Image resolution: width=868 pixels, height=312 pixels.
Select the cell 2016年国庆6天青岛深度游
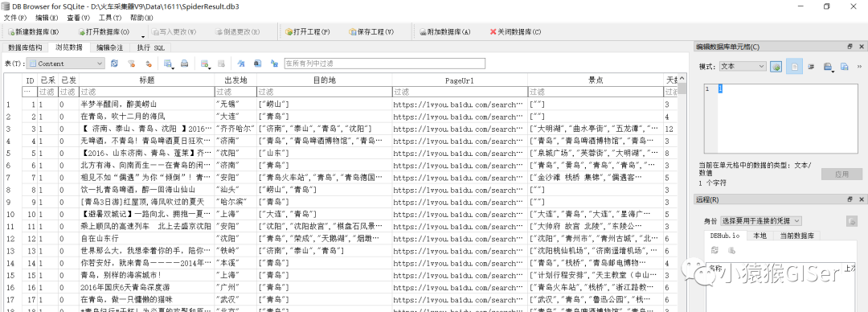(147, 287)
